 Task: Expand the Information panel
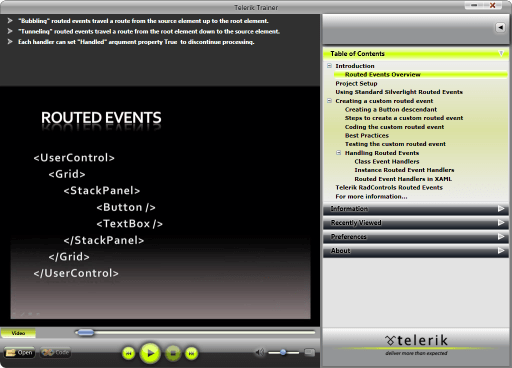pos(416,209)
